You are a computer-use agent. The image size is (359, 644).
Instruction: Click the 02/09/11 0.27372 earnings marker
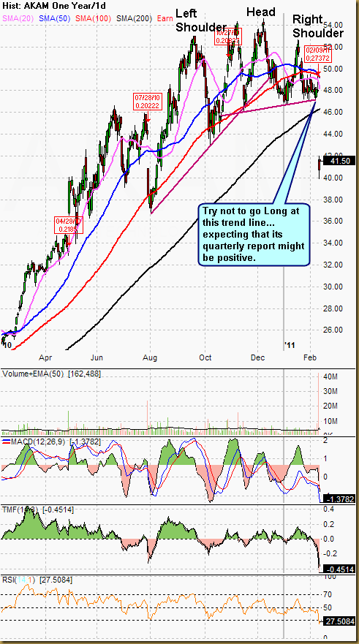(x=318, y=55)
